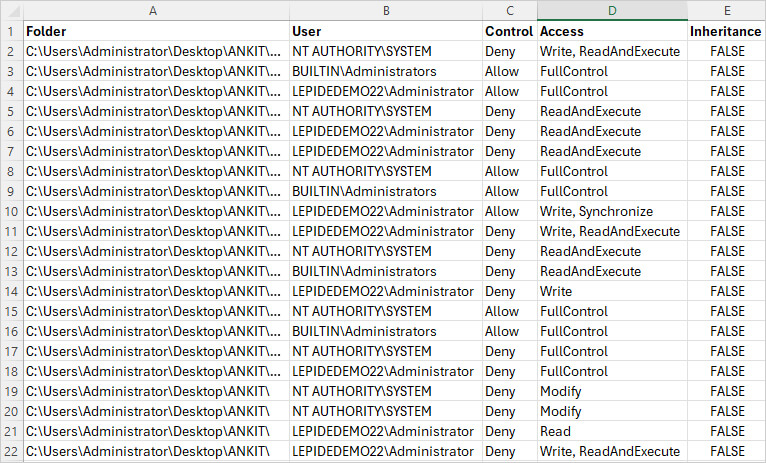Screen dimensions: 766x463
Task: Select folder path cell in row 20
Action: tap(156, 412)
